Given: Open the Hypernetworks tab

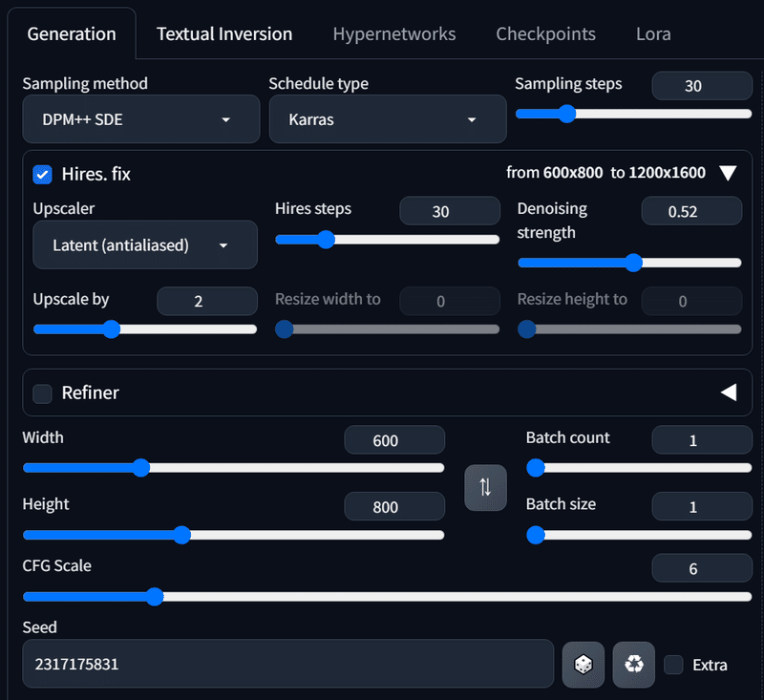Looking at the screenshot, I should coord(394,33).
